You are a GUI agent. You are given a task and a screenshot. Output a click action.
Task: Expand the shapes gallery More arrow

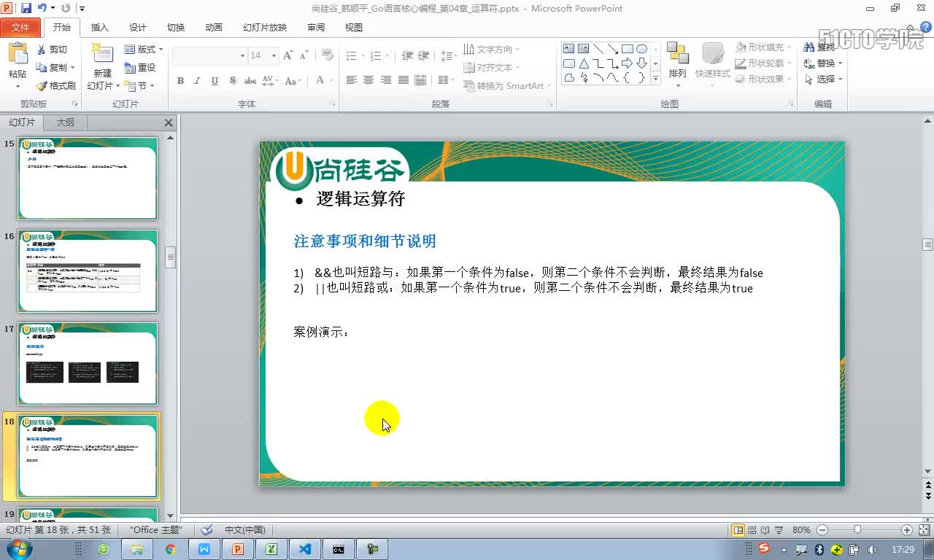tap(655, 78)
